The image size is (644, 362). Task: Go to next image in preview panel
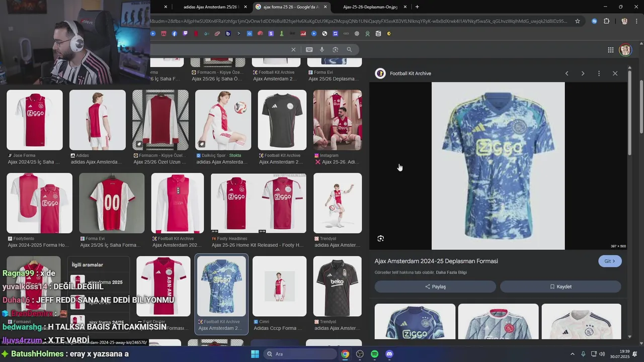pyautogui.click(x=583, y=73)
